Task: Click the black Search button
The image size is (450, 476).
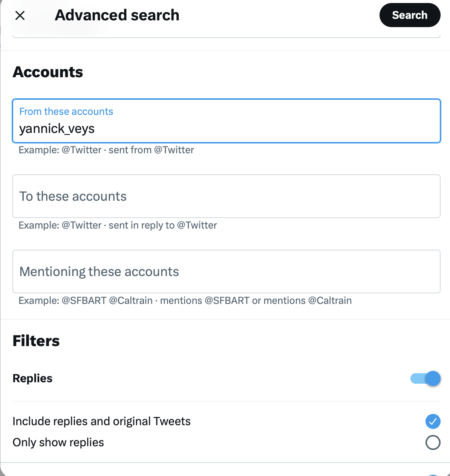Action: coord(410,15)
